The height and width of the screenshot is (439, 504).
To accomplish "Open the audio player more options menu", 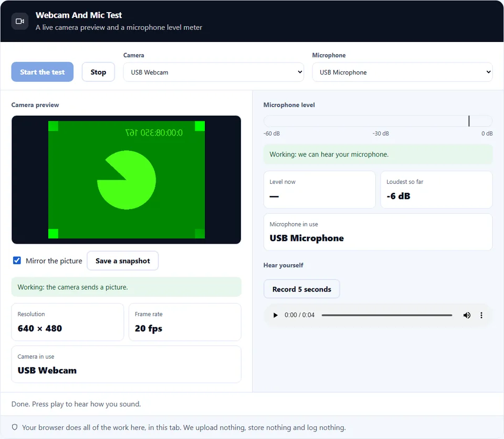I will 481,315.
